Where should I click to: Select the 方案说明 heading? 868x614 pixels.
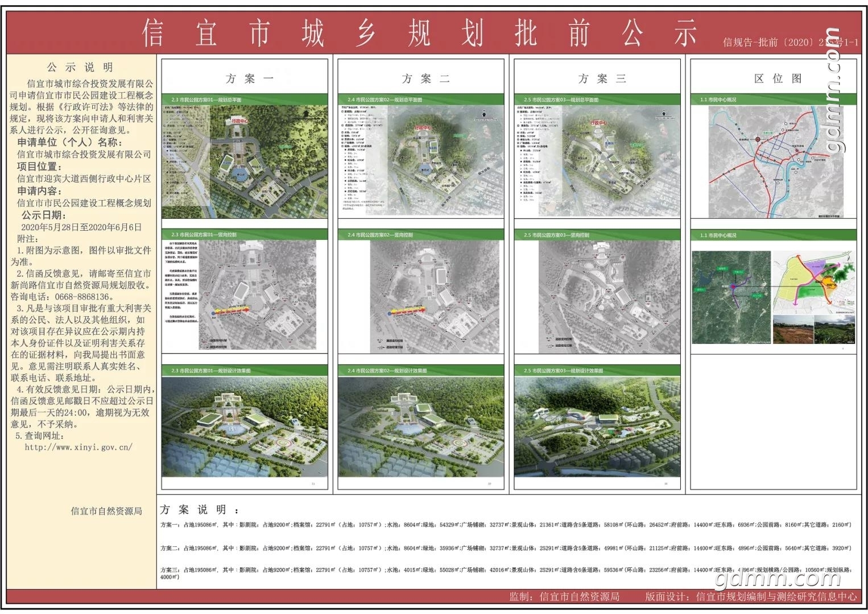point(199,509)
